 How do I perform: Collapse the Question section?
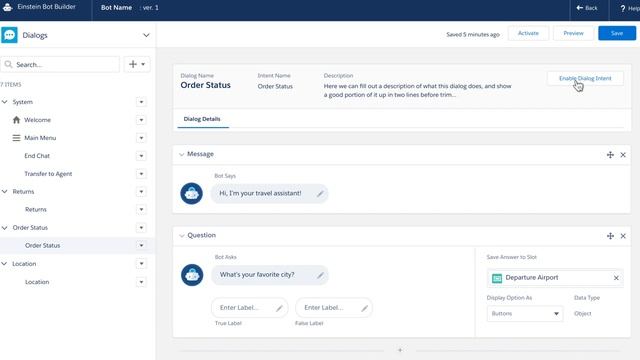click(182, 236)
